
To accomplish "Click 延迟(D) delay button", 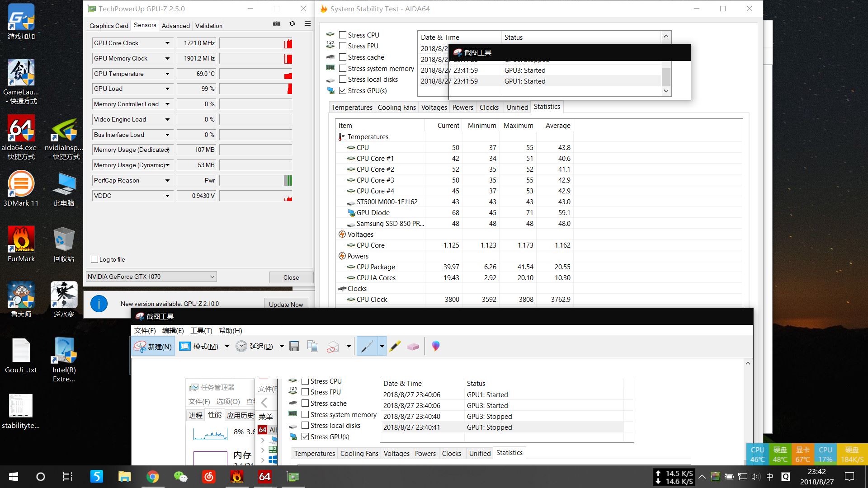I will (x=255, y=347).
